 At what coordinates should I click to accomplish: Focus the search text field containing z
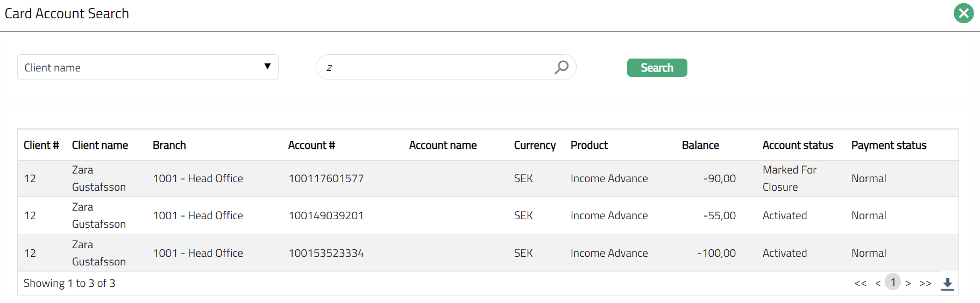[x=436, y=67]
